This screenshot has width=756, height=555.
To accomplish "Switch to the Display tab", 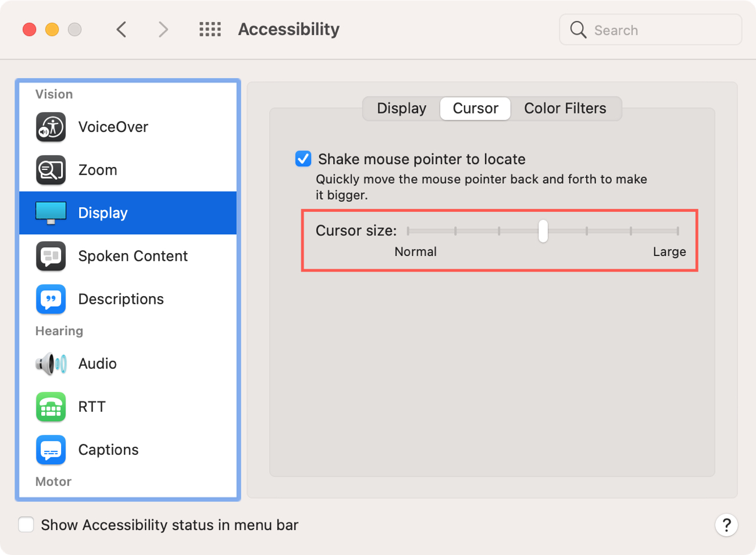I will click(401, 108).
